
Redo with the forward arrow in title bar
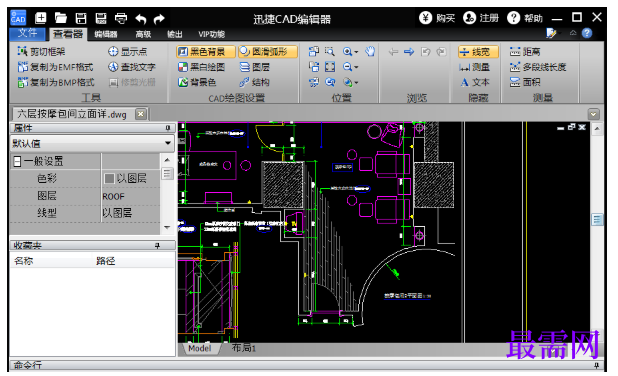tap(159, 19)
